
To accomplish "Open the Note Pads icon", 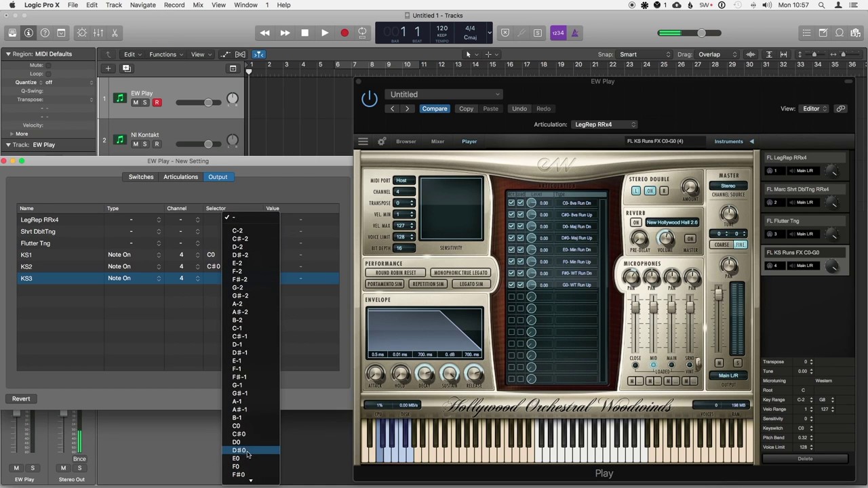I will (x=823, y=33).
